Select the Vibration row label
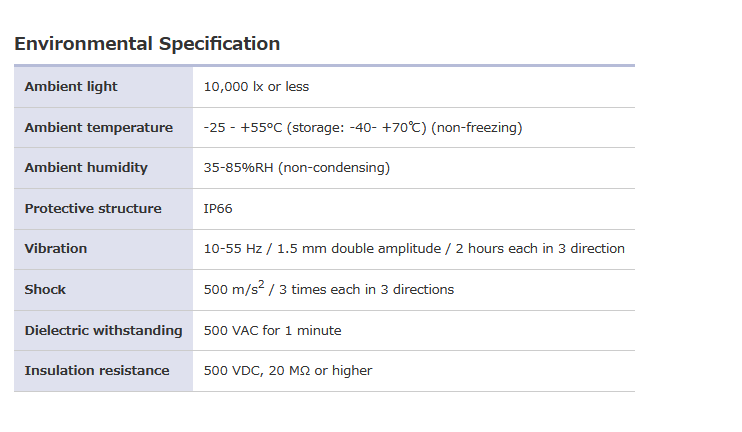 (x=56, y=249)
